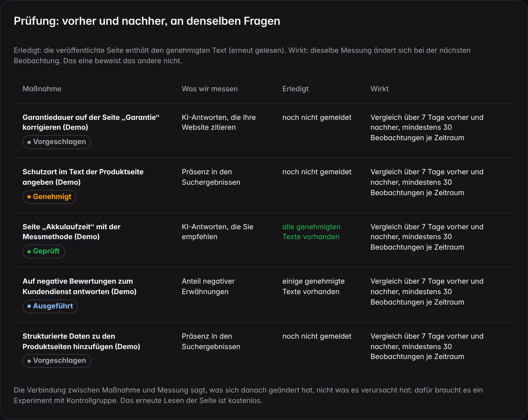Select "KI-Antworten, die Ihre Website zitieren" cell
The image size is (528, 420).
click(x=219, y=122)
